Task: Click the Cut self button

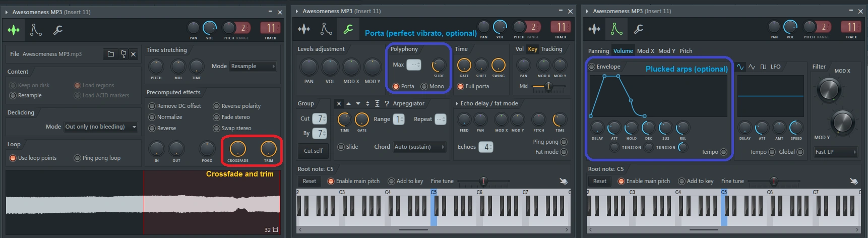Action: (x=313, y=151)
